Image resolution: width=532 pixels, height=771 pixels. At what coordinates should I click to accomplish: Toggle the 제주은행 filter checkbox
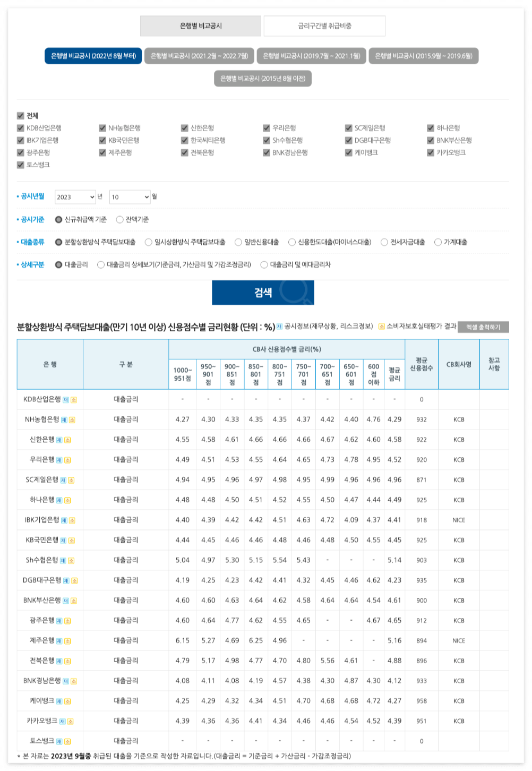point(102,153)
